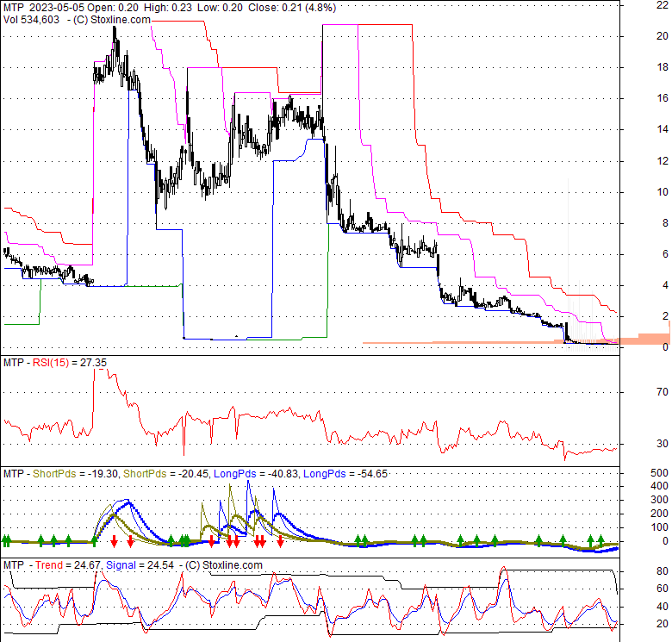Click the red RSI(15) indicator label

(x=51, y=363)
